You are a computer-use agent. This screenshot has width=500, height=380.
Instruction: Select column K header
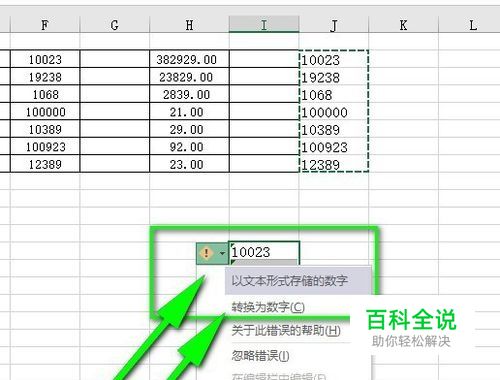pyautogui.click(x=403, y=25)
